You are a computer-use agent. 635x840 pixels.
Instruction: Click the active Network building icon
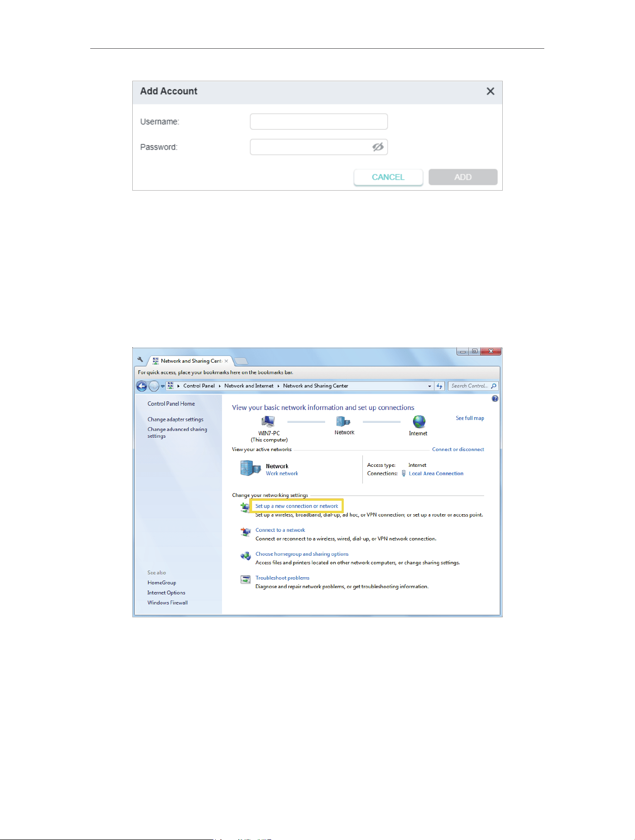point(251,468)
